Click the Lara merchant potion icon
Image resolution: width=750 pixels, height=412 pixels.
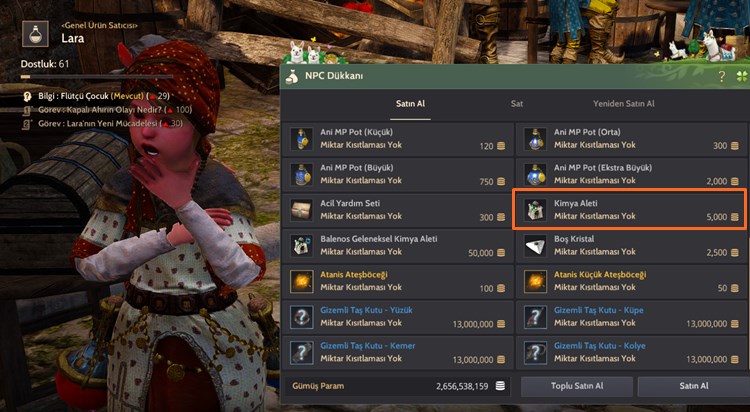35,33
